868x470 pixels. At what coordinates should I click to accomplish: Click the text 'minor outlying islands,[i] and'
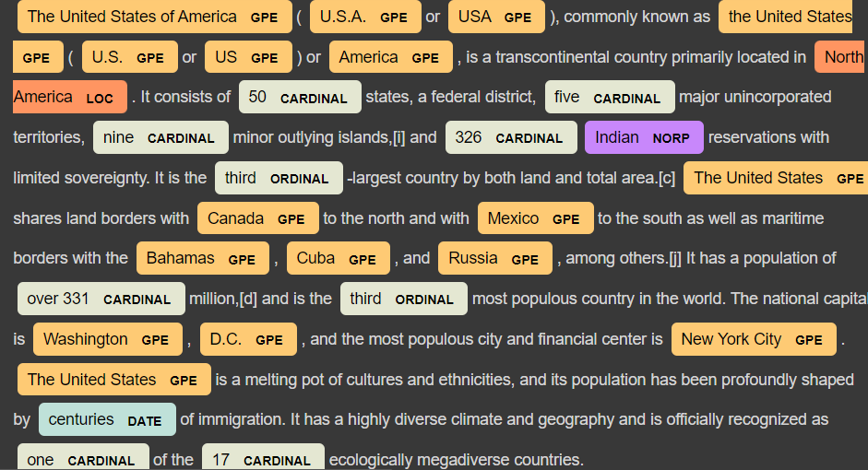(x=335, y=137)
